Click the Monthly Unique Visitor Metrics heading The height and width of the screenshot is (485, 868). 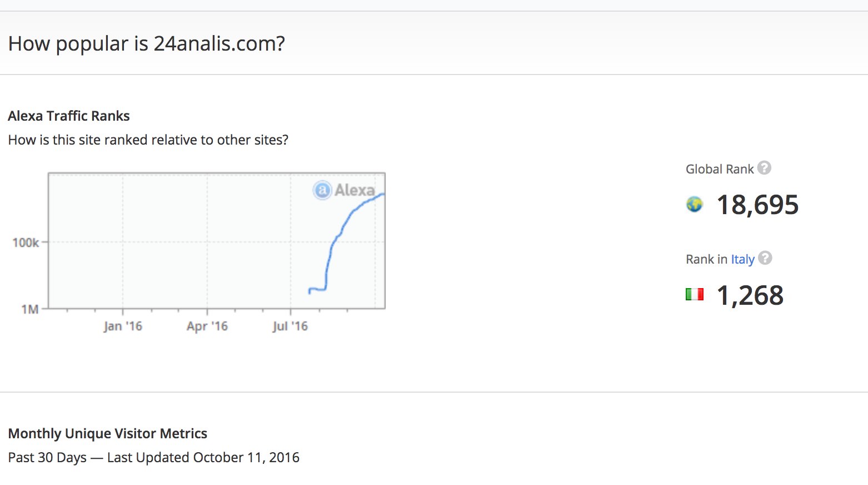tap(108, 433)
